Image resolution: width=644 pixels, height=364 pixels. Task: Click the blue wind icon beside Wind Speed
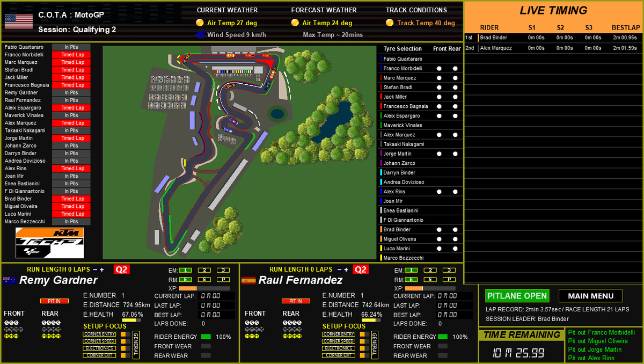coord(200,35)
